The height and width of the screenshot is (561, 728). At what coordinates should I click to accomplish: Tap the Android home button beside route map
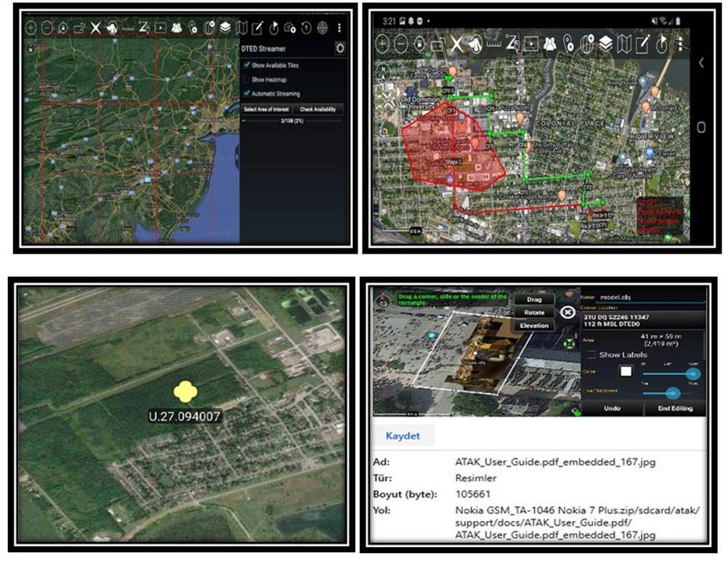tap(702, 127)
